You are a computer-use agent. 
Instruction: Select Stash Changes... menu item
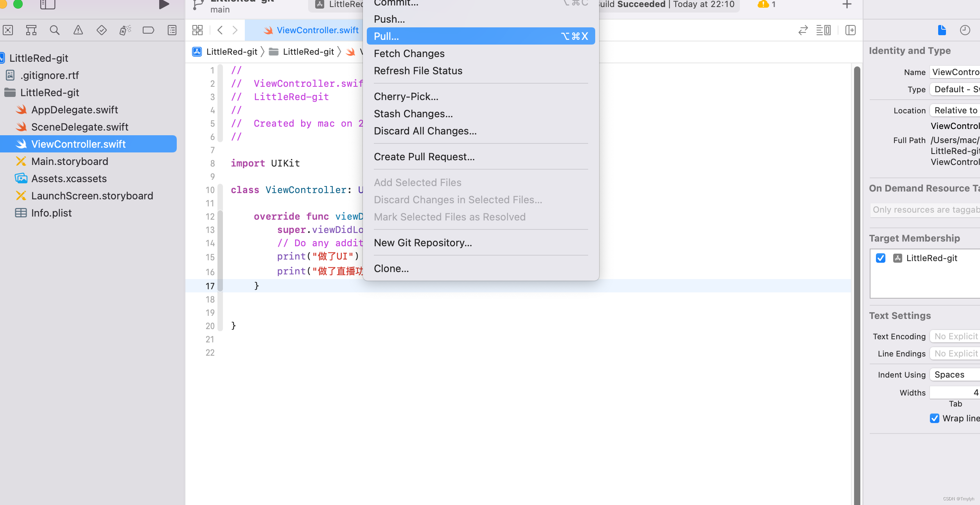413,114
